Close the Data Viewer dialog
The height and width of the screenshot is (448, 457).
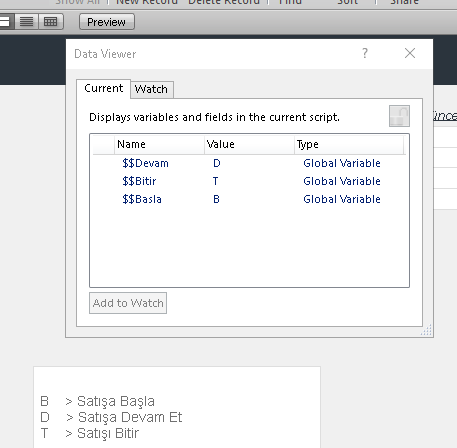(410, 53)
